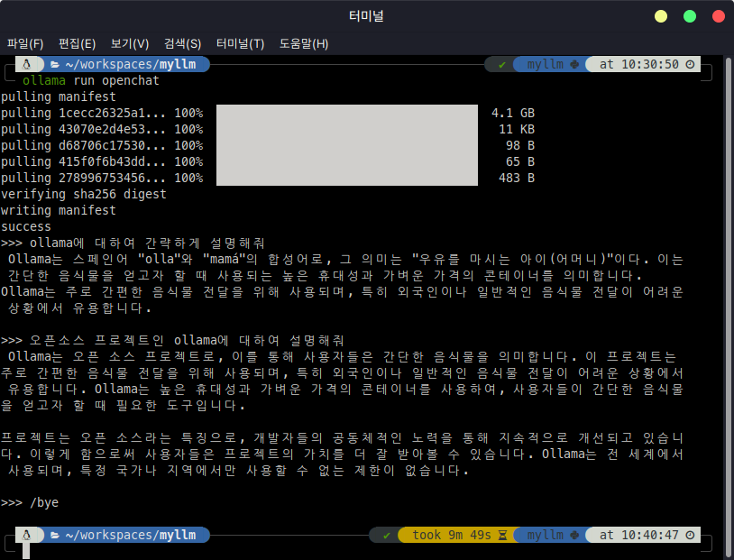Click the 'writing manifest' line
The image size is (734, 560).
[x=59, y=210]
